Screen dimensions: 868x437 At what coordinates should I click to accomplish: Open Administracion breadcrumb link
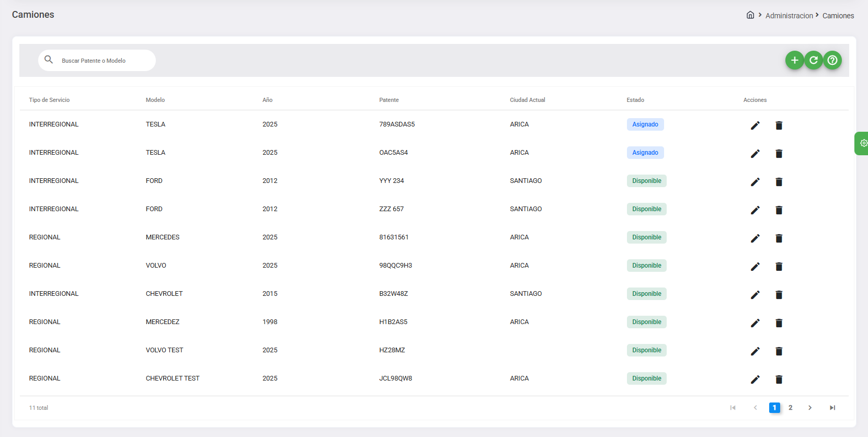point(789,16)
